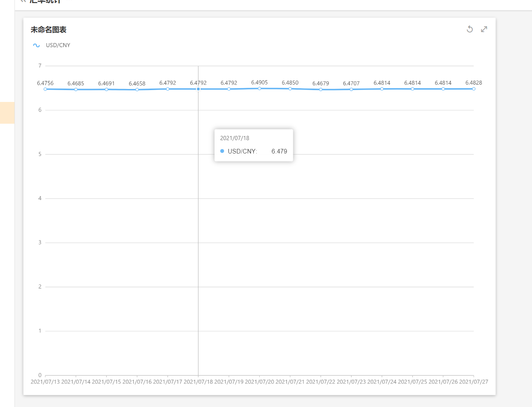Click the data point labeled 6.4707

[x=351, y=89]
